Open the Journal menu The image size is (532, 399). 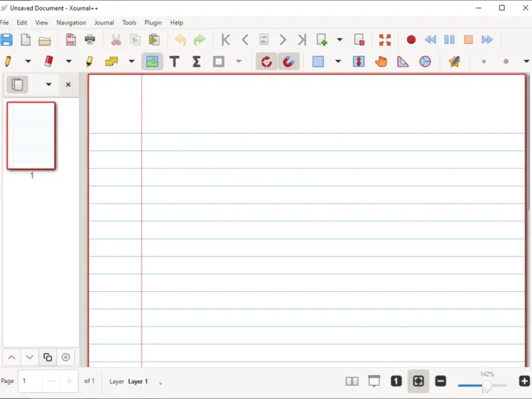pos(104,23)
